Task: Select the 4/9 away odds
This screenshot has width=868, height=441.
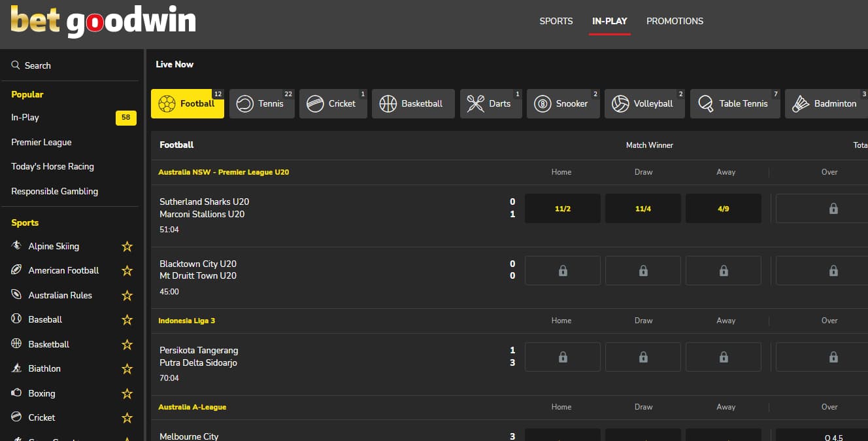Action: (723, 209)
